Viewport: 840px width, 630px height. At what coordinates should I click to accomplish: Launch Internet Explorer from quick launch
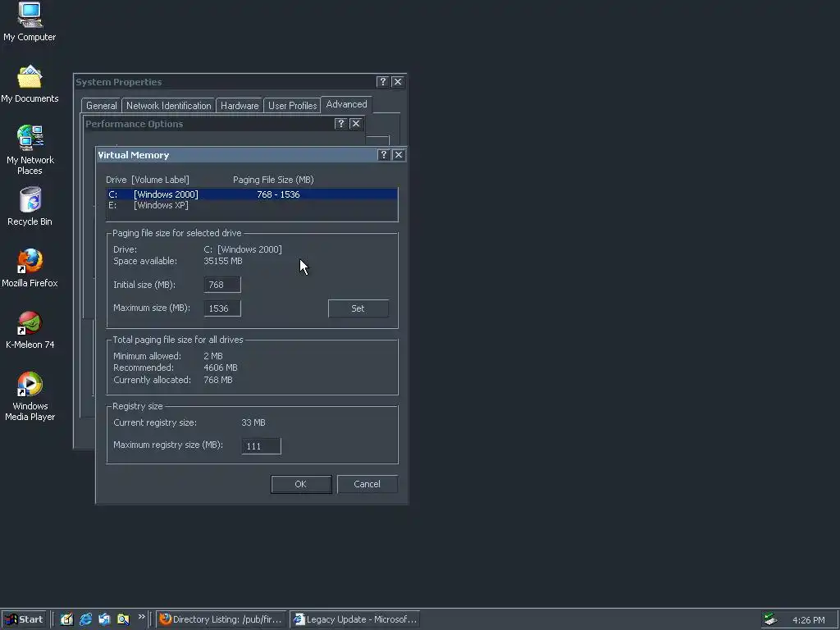coord(85,619)
